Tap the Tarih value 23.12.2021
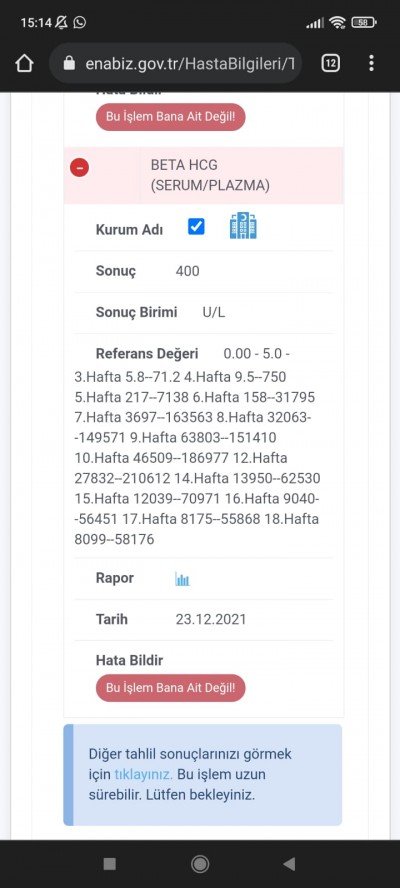The width and height of the screenshot is (400, 888). pos(211,620)
